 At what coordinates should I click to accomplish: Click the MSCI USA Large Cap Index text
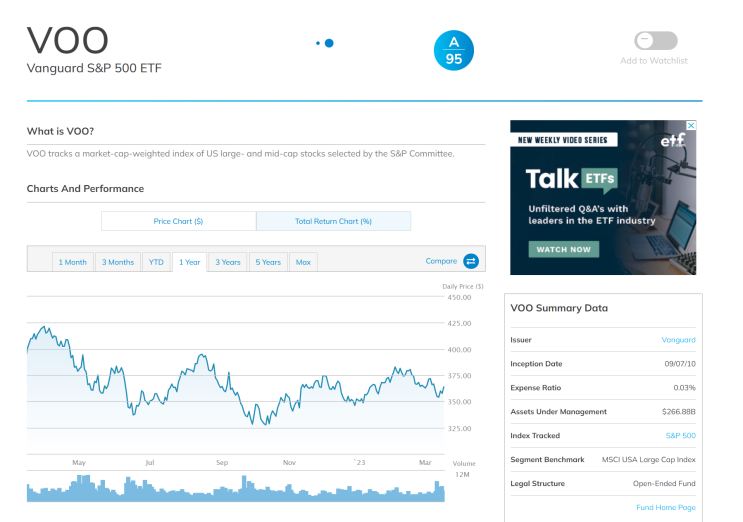(648, 459)
